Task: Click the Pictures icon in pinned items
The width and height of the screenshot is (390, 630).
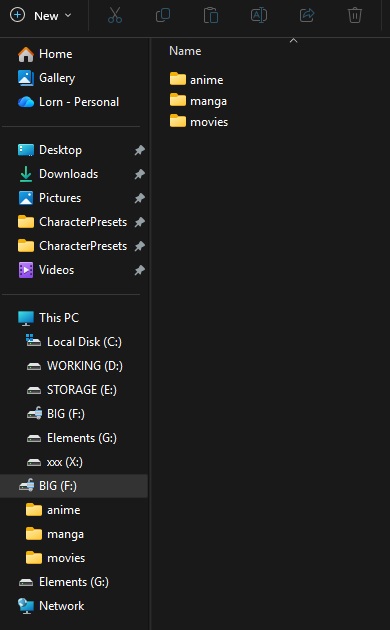Action: (x=26, y=198)
